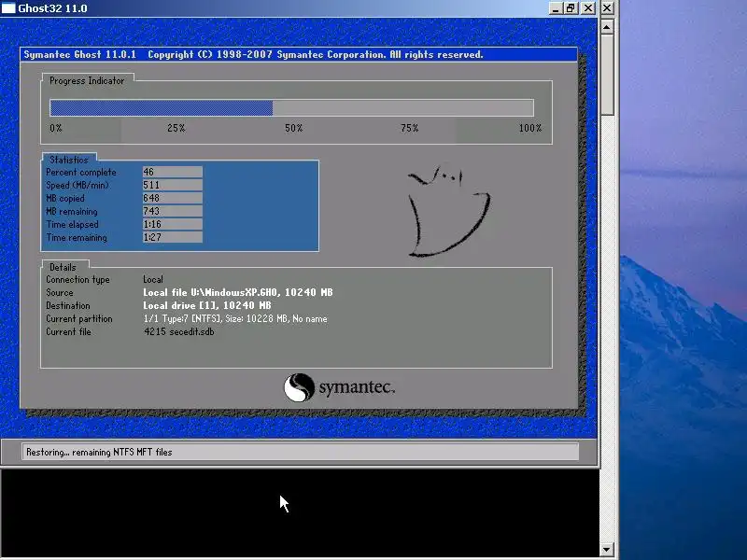
Task: Click the Ghost mascot drawing
Action: coord(448,211)
